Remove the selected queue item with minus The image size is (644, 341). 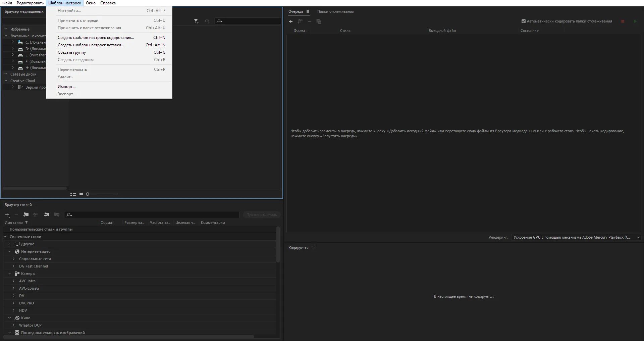coord(310,21)
